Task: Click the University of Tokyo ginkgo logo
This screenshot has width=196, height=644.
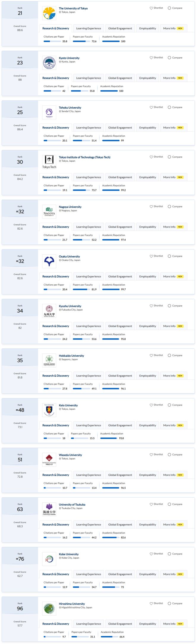Action: pos(49,14)
